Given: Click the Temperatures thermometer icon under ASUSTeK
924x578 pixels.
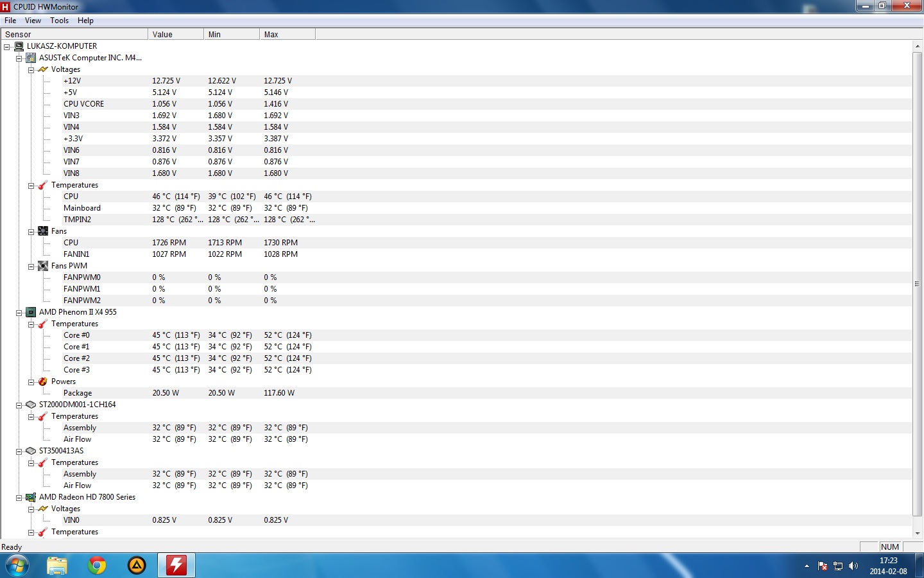Looking at the screenshot, I should point(43,185).
